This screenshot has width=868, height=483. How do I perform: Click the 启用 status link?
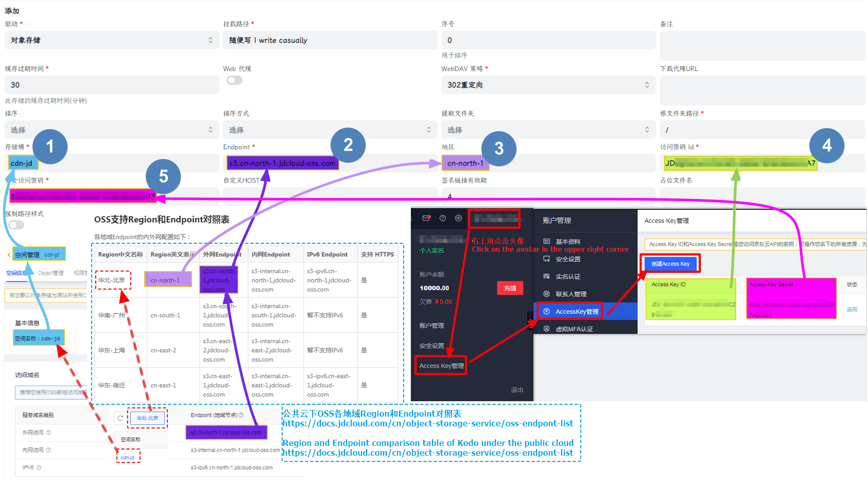(x=852, y=310)
